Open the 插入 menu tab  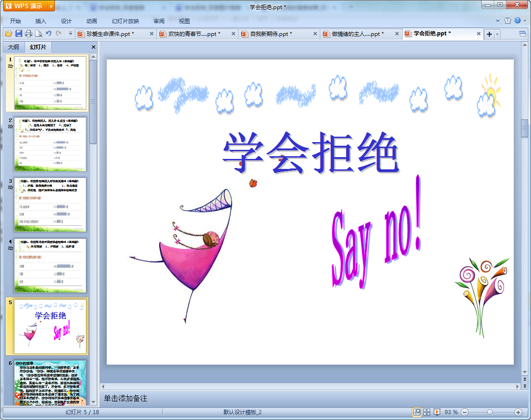[40, 21]
